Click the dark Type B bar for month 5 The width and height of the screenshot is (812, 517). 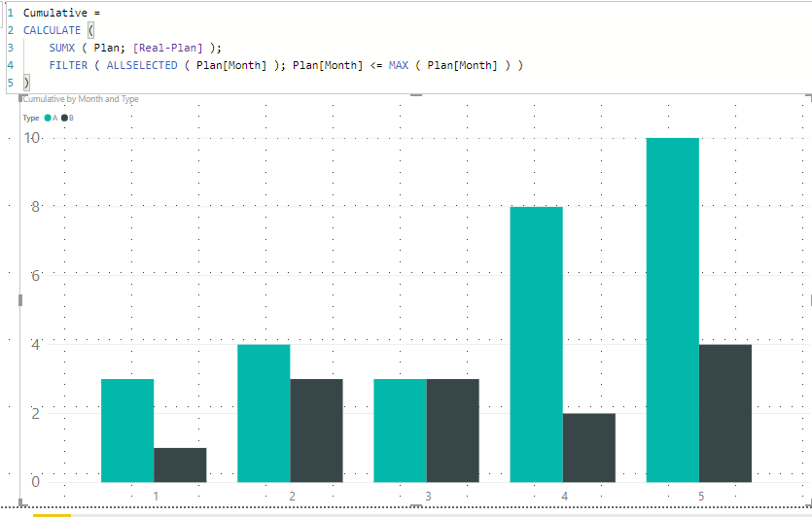[x=725, y=413]
